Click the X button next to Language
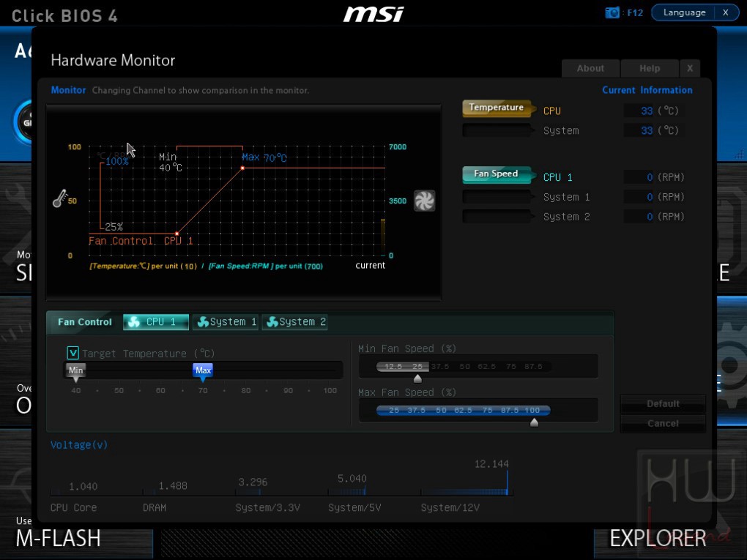The width and height of the screenshot is (747, 560). click(726, 12)
